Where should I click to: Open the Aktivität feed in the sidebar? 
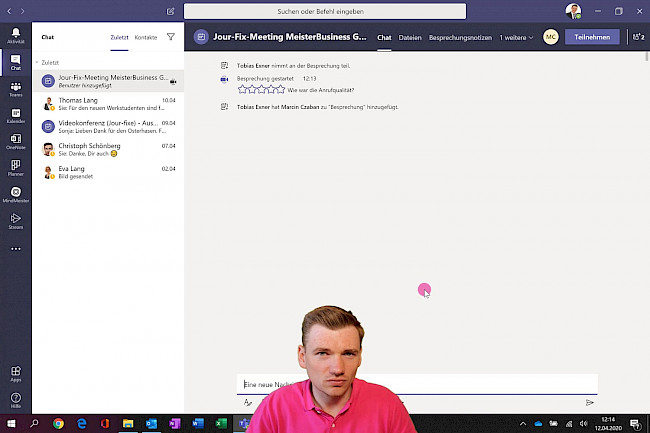[15, 36]
